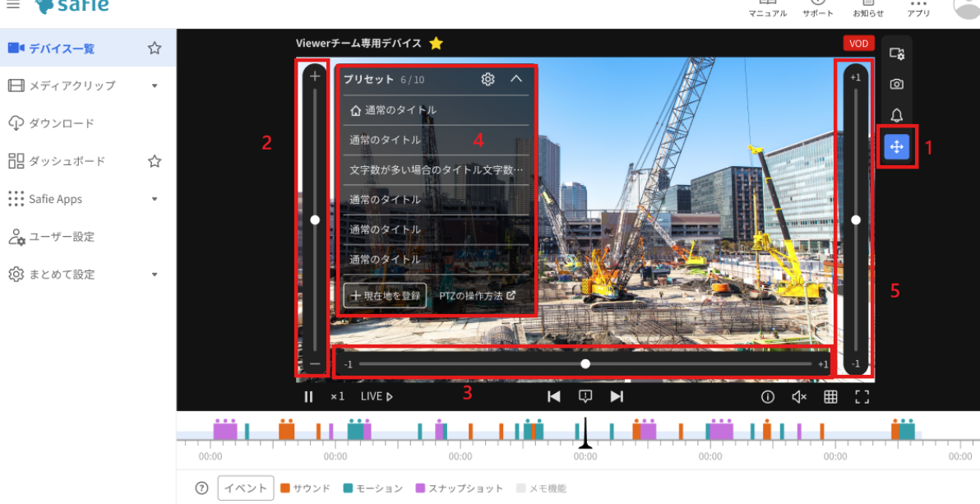The image size is (980, 504).
Task: Show the grid view layout
Action: point(830,396)
